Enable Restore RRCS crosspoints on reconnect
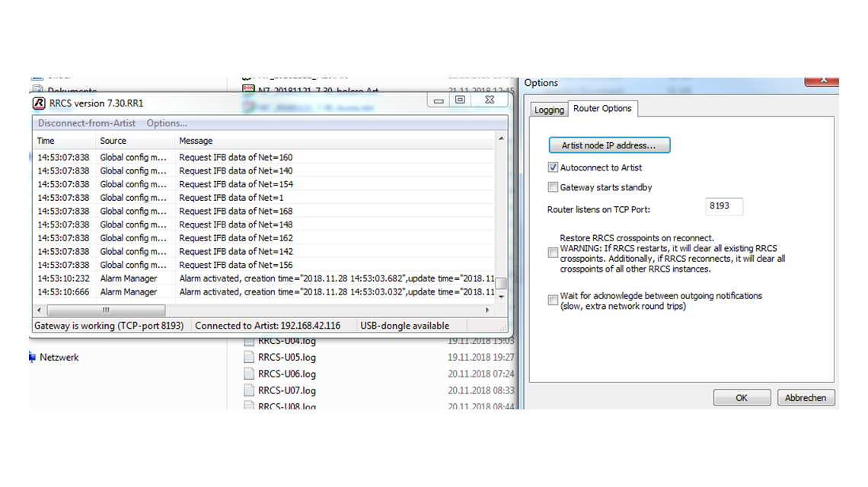This screenshot has width=868, height=487. tap(553, 253)
